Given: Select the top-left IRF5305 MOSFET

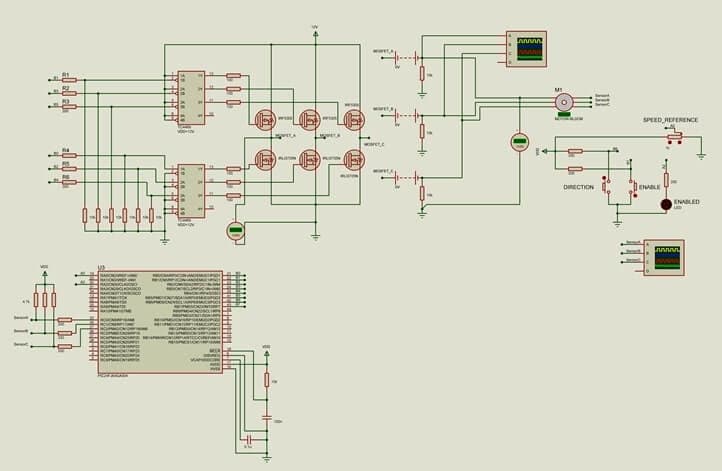Looking at the screenshot, I should 266,120.
